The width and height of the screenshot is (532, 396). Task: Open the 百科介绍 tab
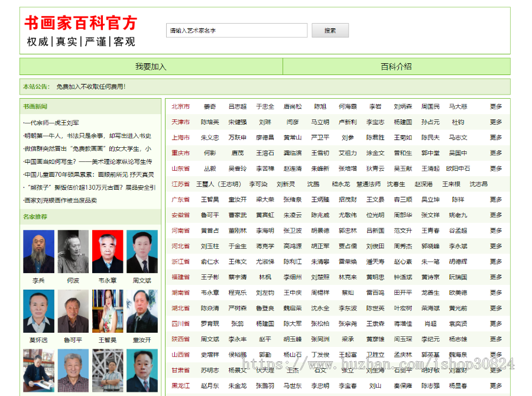coord(396,67)
